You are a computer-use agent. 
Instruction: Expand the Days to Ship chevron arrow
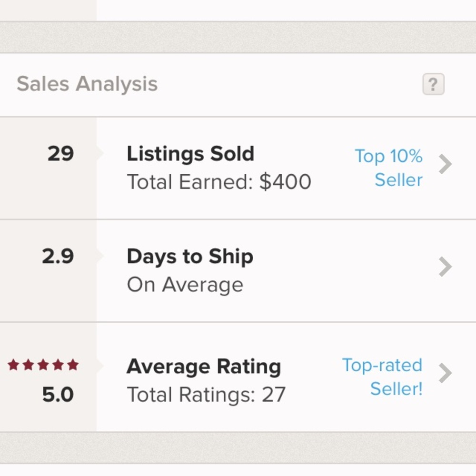coord(445,267)
